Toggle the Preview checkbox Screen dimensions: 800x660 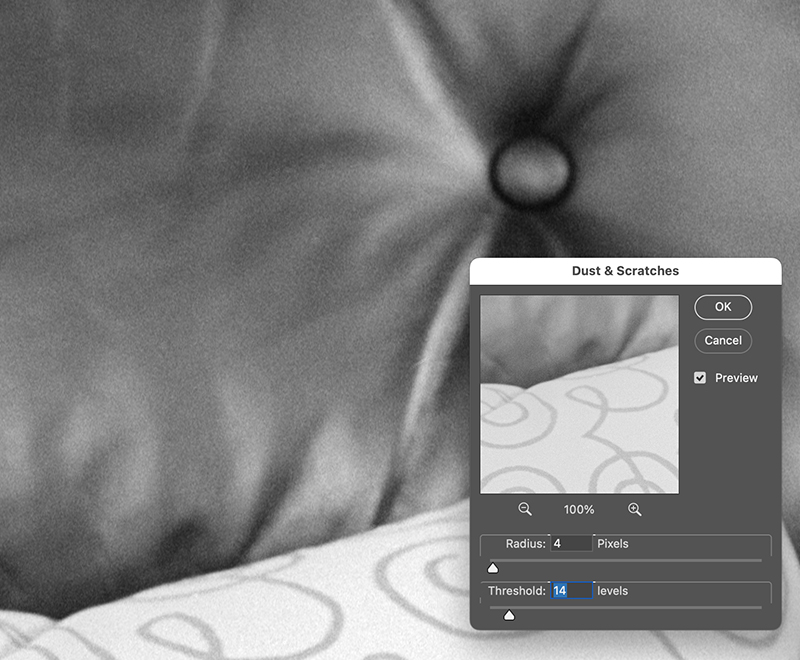click(700, 378)
